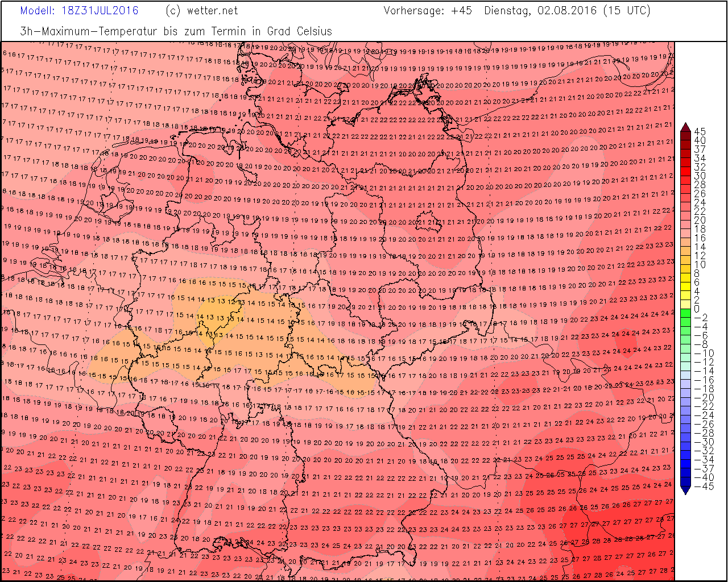Click the legend scale label '34'
The width and height of the screenshot is (728, 582).
(700, 158)
